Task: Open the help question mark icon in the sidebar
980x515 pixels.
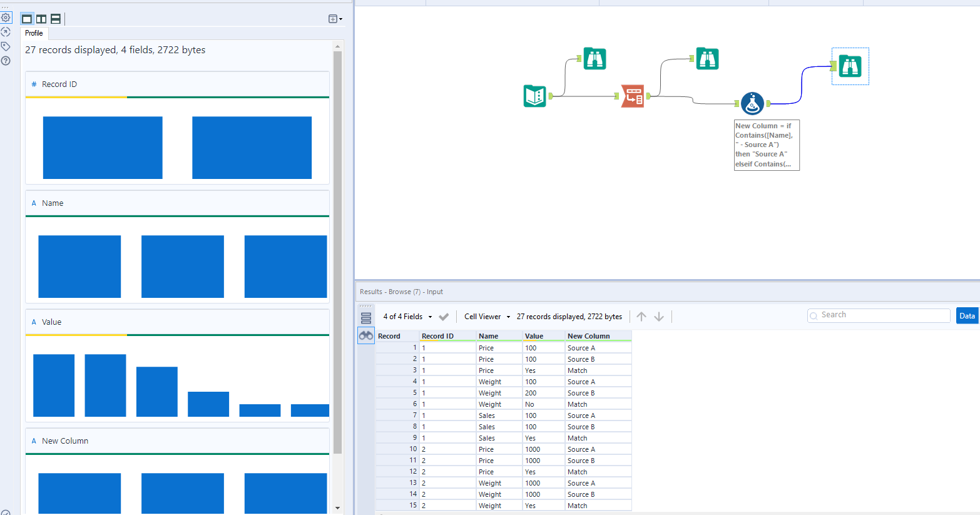Action: coord(6,61)
